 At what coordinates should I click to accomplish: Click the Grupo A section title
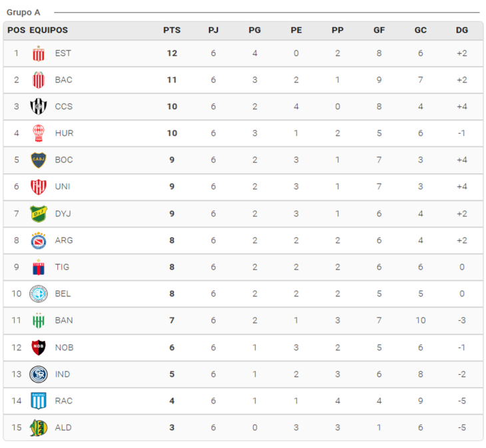coord(23,13)
